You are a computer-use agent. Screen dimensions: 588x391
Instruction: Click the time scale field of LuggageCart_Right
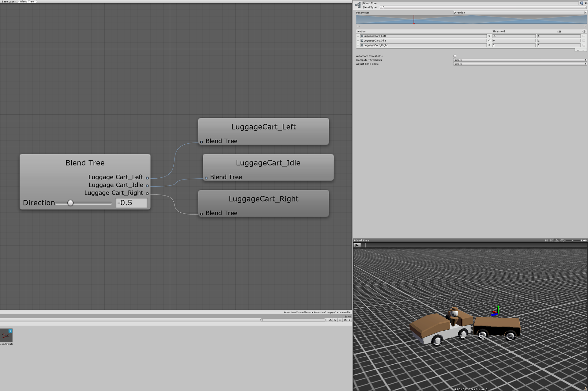[559, 45]
